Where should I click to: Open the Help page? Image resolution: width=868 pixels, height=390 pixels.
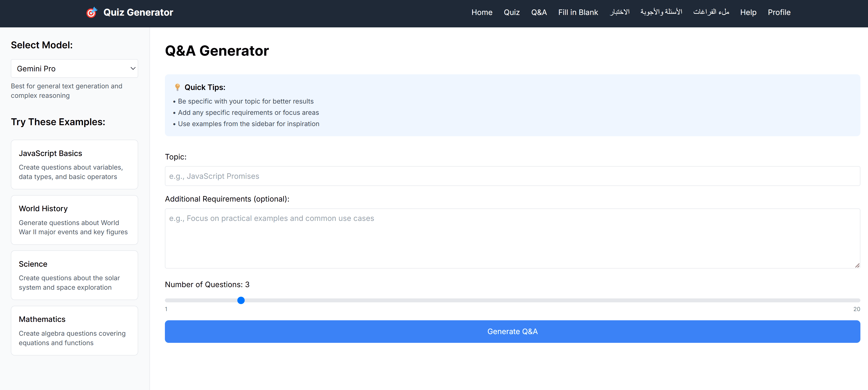(x=748, y=12)
